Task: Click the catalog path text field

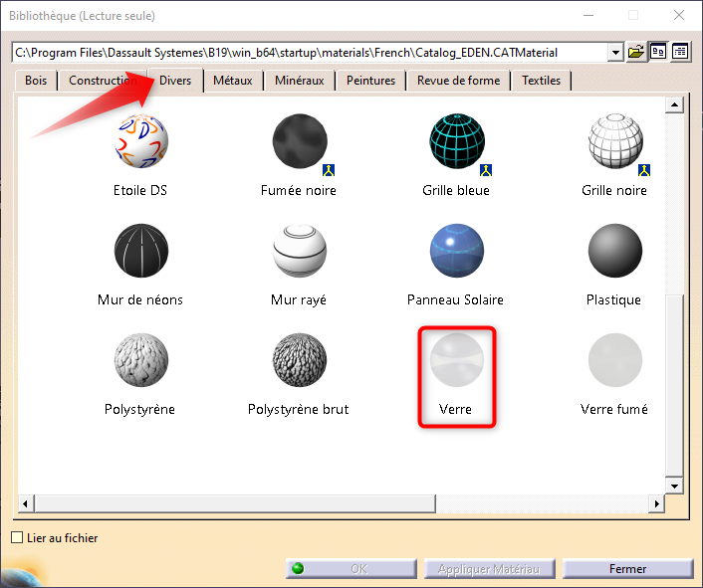Action: 307,52
